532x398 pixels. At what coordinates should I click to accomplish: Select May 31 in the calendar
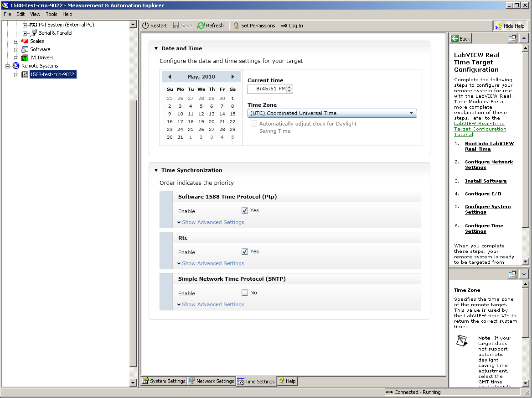pos(180,137)
